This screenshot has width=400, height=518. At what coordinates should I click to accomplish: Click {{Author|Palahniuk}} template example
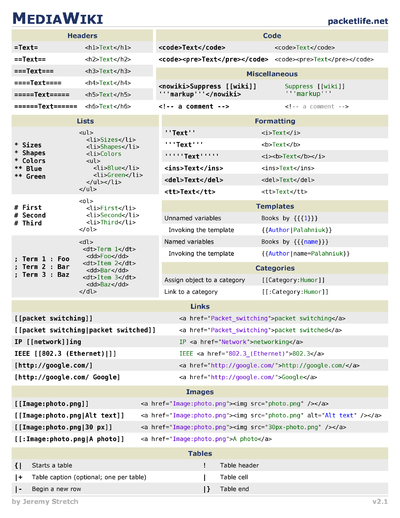pos(297,230)
